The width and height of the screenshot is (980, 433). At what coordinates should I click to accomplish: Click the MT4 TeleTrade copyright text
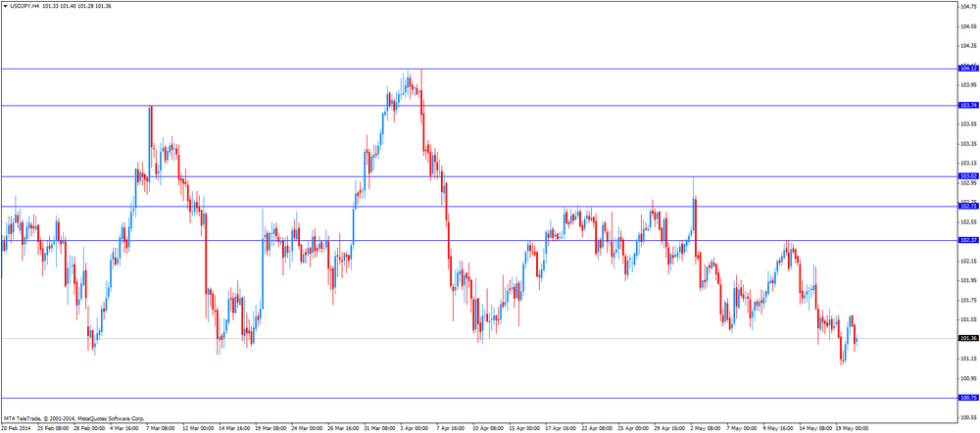pos(74,418)
